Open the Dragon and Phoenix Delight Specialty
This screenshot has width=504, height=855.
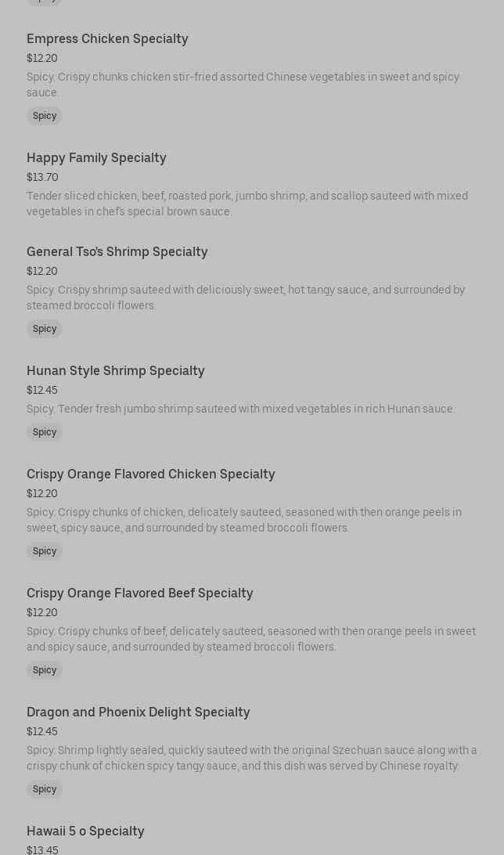139,712
